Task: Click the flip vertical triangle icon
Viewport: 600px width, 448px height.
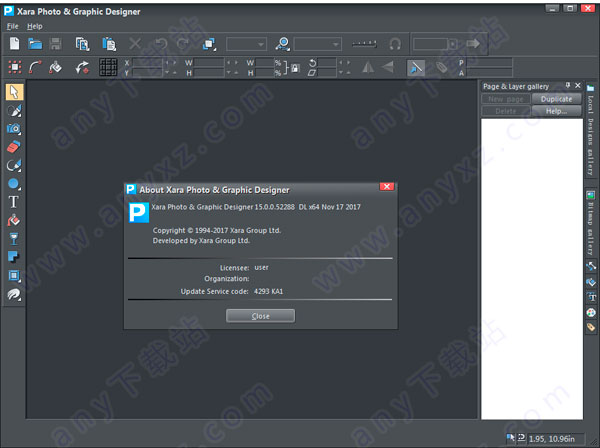Action: tap(388, 67)
